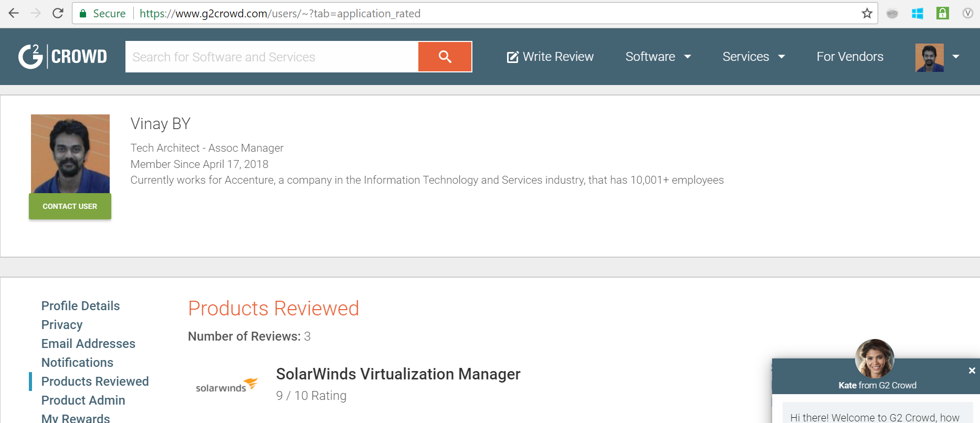The width and height of the screenshot is (980, 423).
Task: Click the orange search magnifier button
Action: click(x=445, y=57)
